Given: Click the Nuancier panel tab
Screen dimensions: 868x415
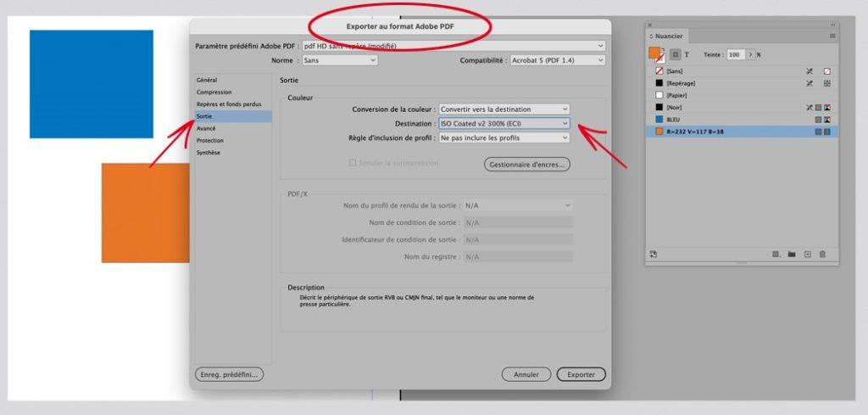Looking at the screenshot, I should click(667, 36).
